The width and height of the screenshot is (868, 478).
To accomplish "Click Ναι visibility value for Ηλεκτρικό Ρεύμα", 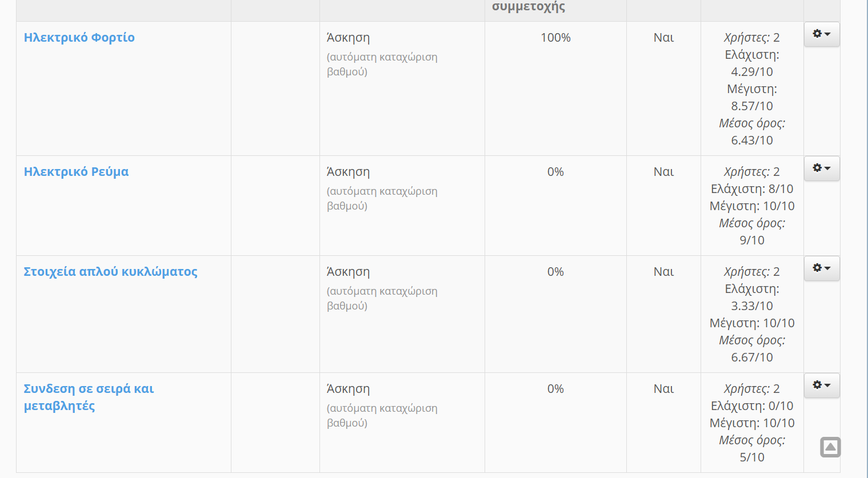I will [x=663, y=172].
